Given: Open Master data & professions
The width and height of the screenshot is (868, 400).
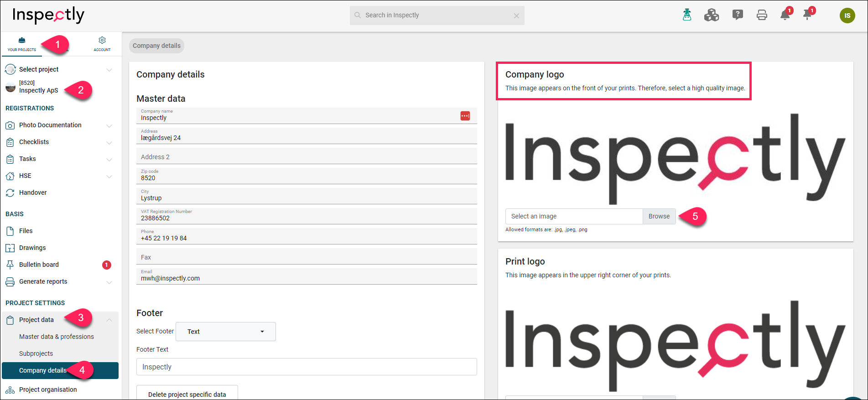Looking at the screenshot, I should 57,337.
